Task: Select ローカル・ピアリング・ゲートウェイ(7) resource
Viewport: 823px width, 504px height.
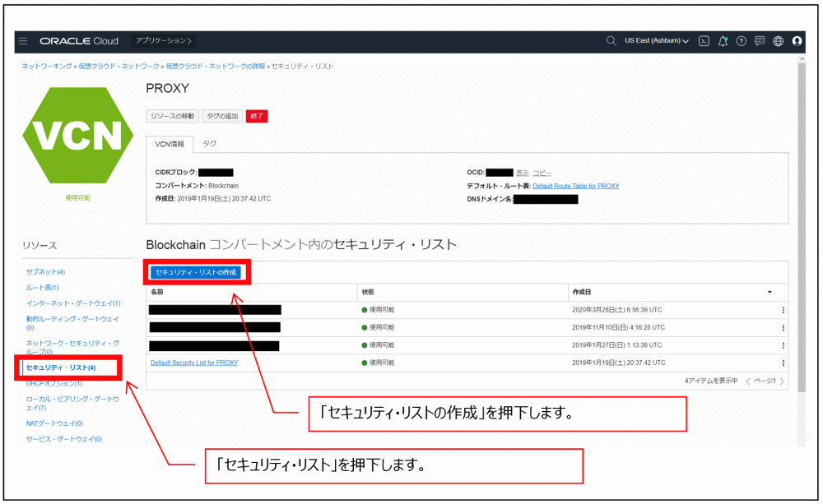Action: click(72, 404)
